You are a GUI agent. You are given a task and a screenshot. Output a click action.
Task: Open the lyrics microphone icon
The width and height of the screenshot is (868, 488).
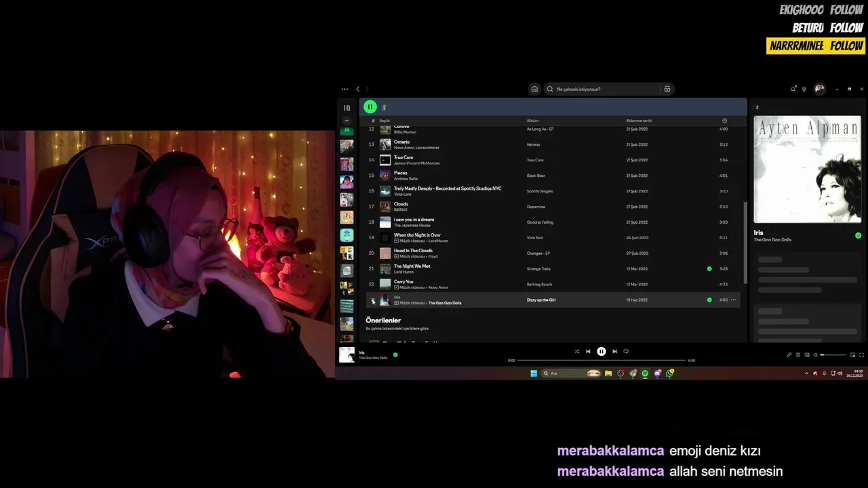(789, 354)
